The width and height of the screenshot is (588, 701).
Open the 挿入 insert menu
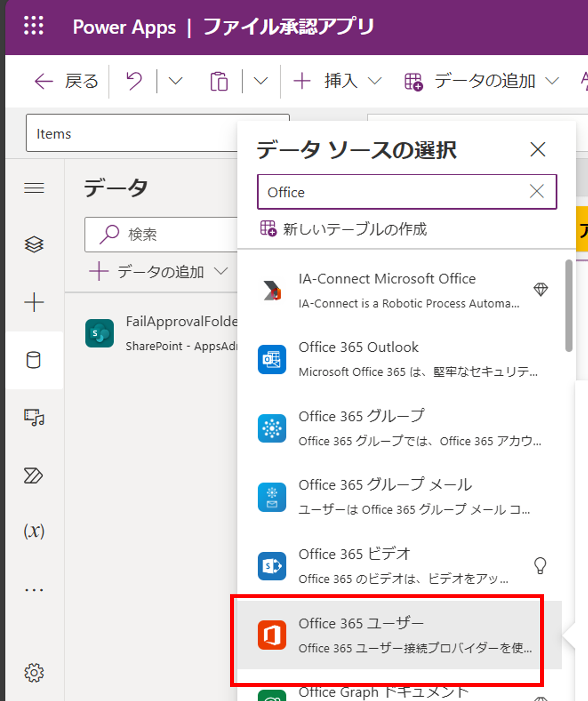pyautogui.click(x=337, y=81)
